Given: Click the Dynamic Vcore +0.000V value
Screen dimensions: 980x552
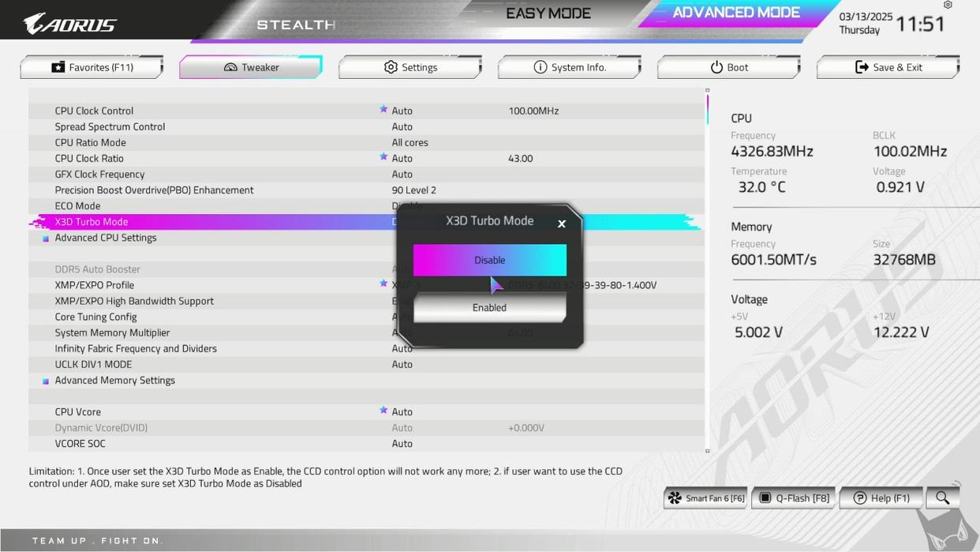Looking at the screenshot, I should [x=526, y=428].
